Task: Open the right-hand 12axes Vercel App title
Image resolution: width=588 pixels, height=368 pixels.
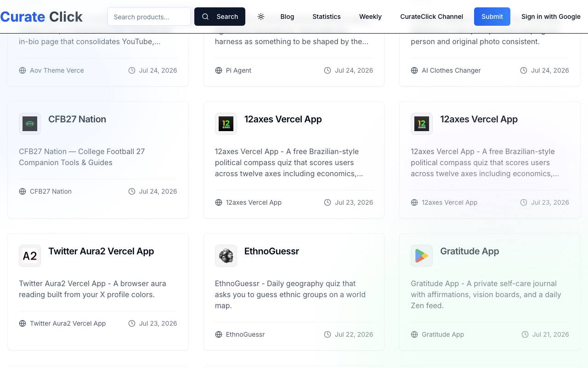Action: [x=479, y=119]
